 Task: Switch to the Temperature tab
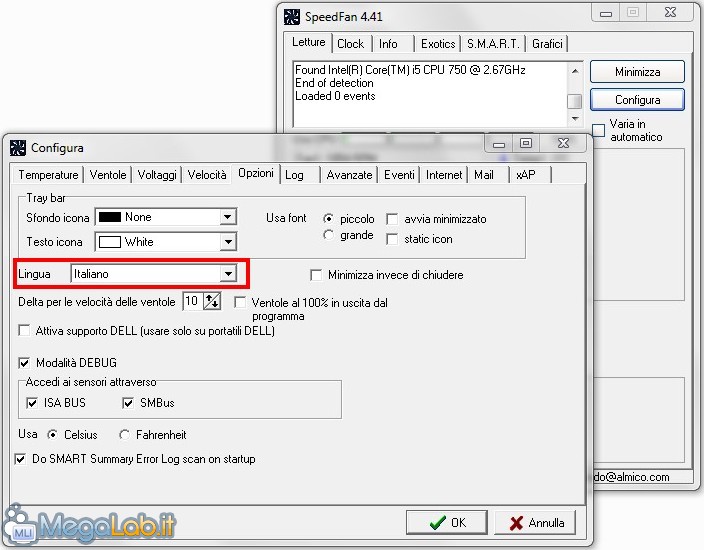48,175
